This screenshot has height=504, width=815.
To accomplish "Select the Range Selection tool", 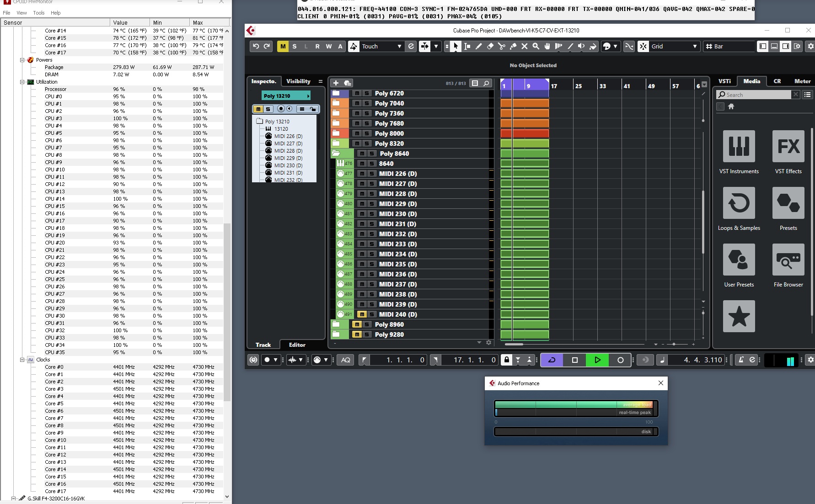I will click(x=467, y=46).
